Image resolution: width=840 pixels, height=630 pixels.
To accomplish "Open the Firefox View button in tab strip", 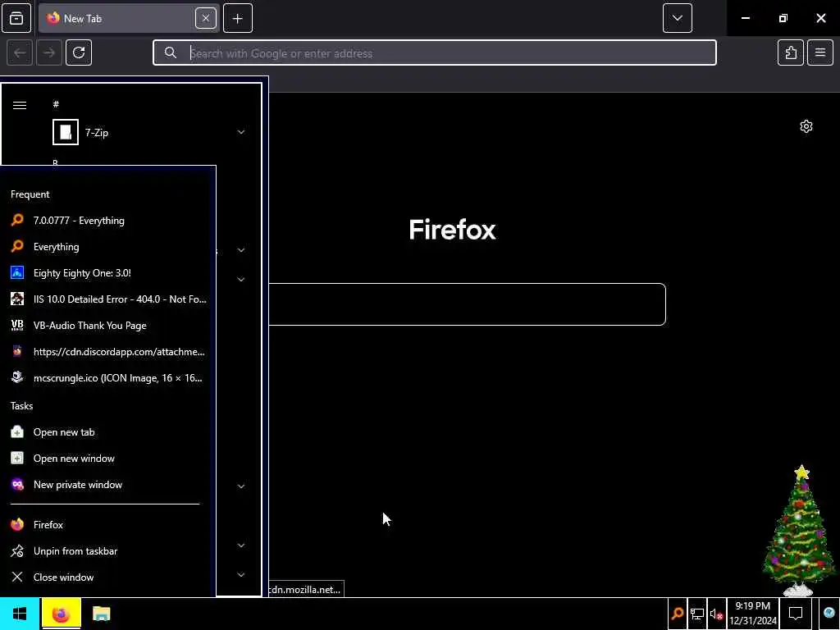I will click(16, 18).
